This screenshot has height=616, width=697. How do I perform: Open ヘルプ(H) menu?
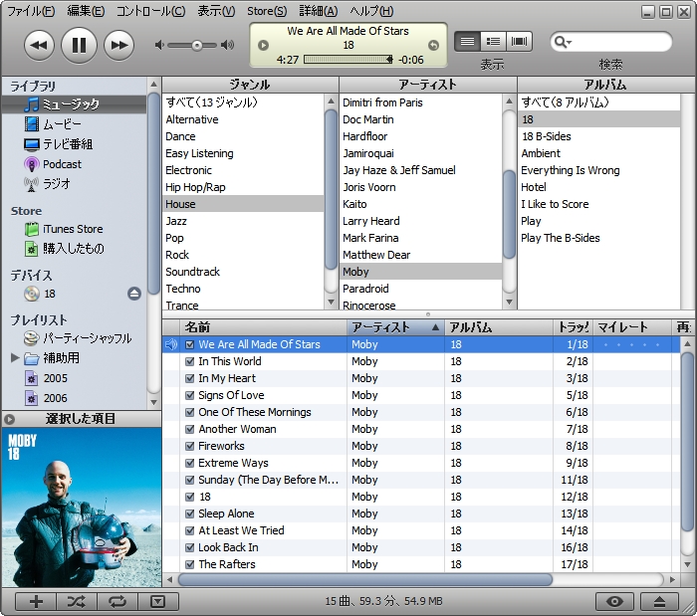[x=371, y=11]
